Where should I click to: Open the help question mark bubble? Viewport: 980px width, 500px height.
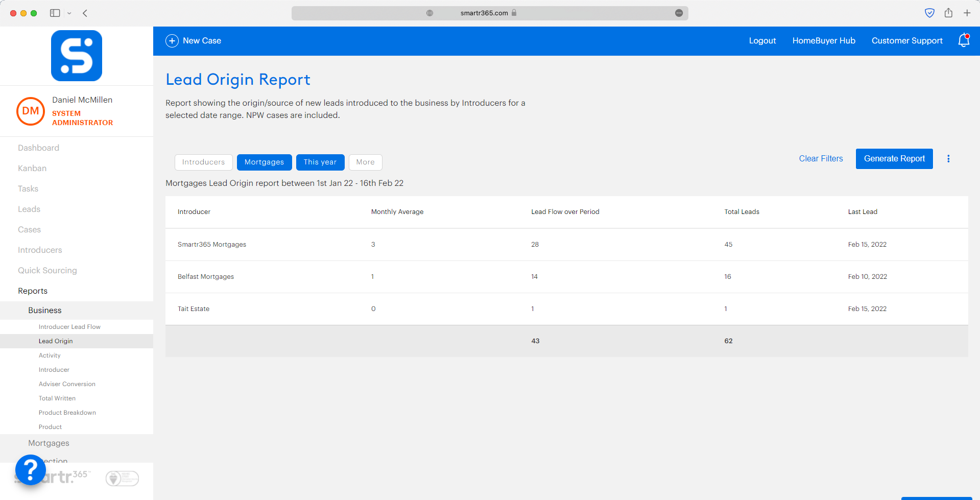pyautogui.click(x=31, y=470)
